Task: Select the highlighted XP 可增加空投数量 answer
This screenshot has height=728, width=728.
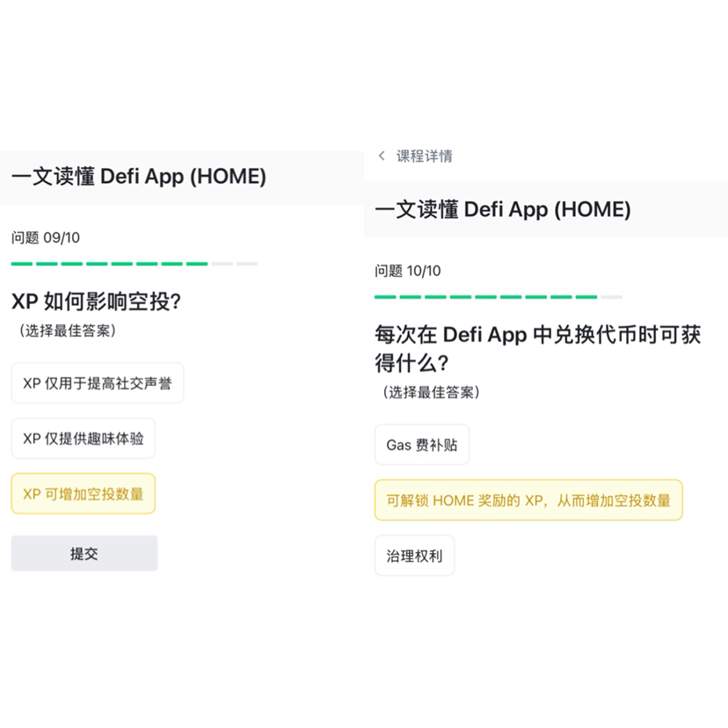Action: [x=83, y=494]
